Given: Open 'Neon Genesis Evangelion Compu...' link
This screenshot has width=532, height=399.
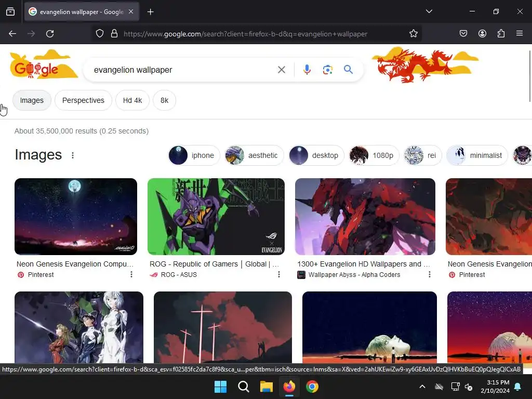Looking at the screenshot, I should [x=75, y=264].
